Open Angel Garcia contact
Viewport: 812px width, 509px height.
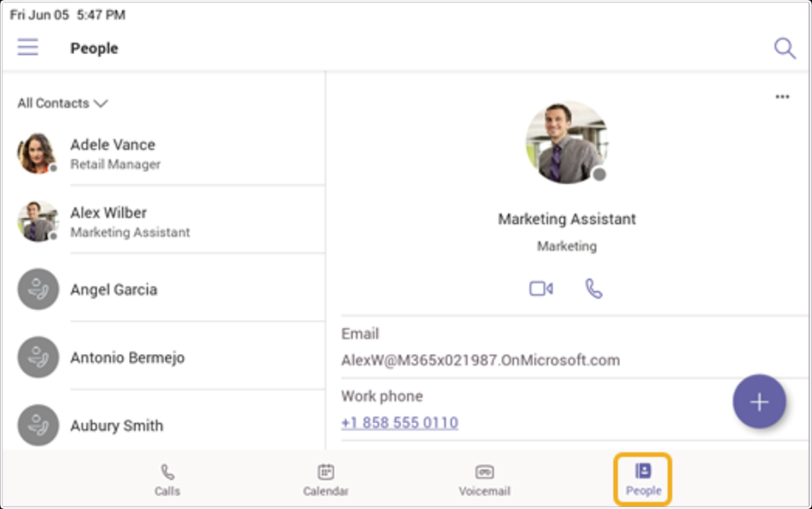point(163,290)
